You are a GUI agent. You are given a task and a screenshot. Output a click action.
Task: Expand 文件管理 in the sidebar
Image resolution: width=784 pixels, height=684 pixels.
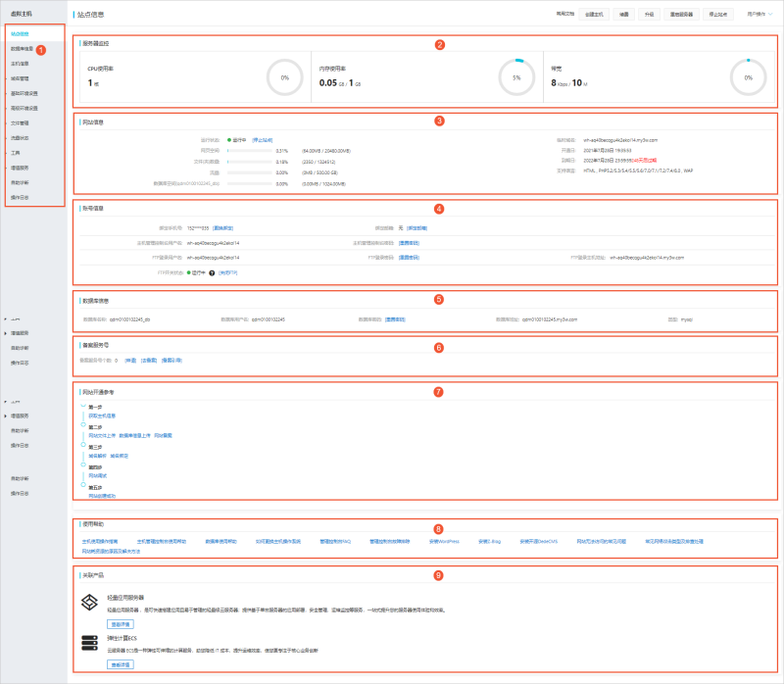[x=21, y=122]
